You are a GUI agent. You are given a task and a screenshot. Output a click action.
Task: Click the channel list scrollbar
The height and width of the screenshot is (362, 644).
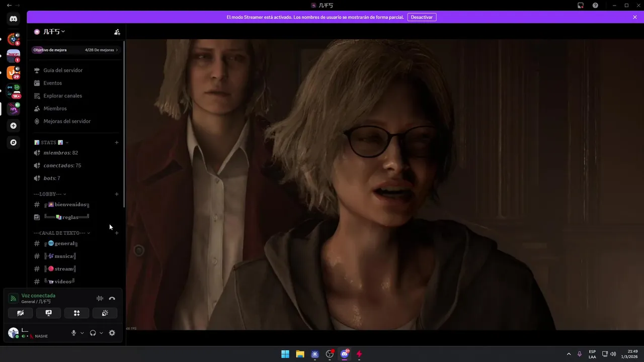tap(124, 123)
